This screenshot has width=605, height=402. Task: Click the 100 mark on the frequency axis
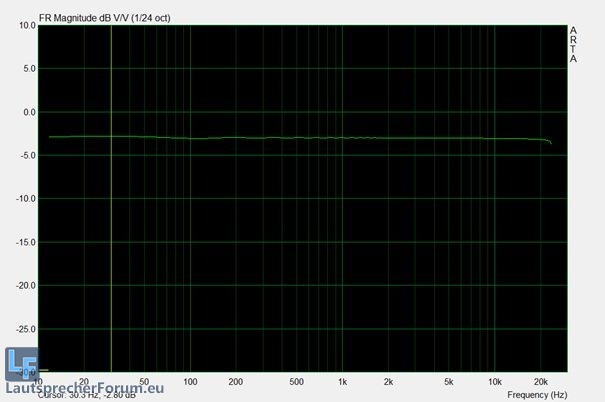coord(190,381)
